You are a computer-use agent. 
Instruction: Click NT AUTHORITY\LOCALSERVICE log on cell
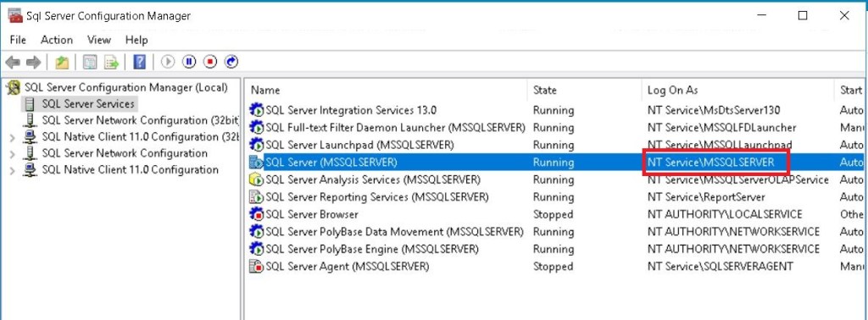(x=725, y=214)
